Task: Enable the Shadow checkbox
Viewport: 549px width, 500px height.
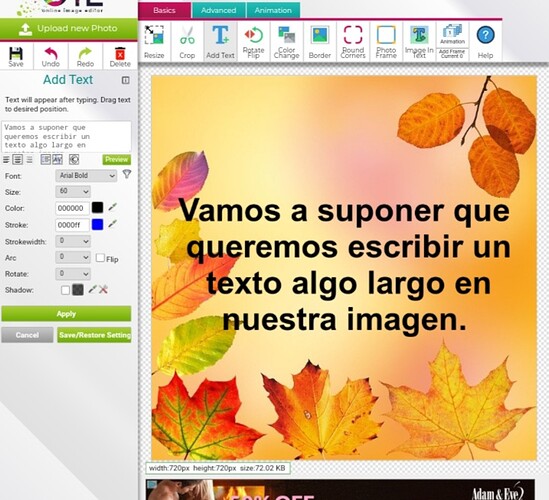Action: (65, 290)
